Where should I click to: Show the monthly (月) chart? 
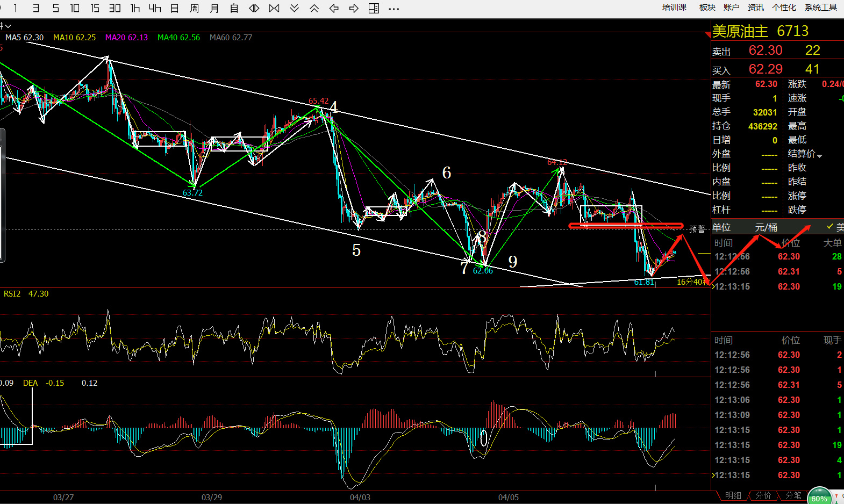click(214, 8)
